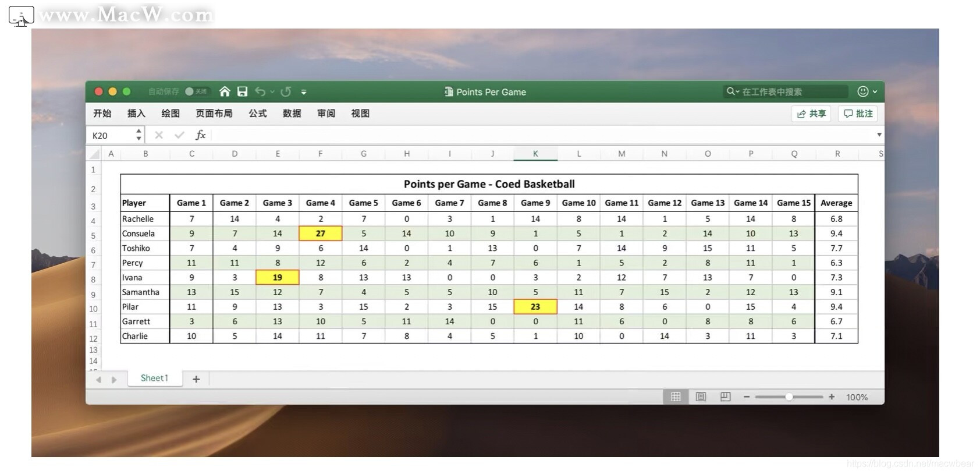
Task: Select the highlighted cell with value 23
Action: 535,306
